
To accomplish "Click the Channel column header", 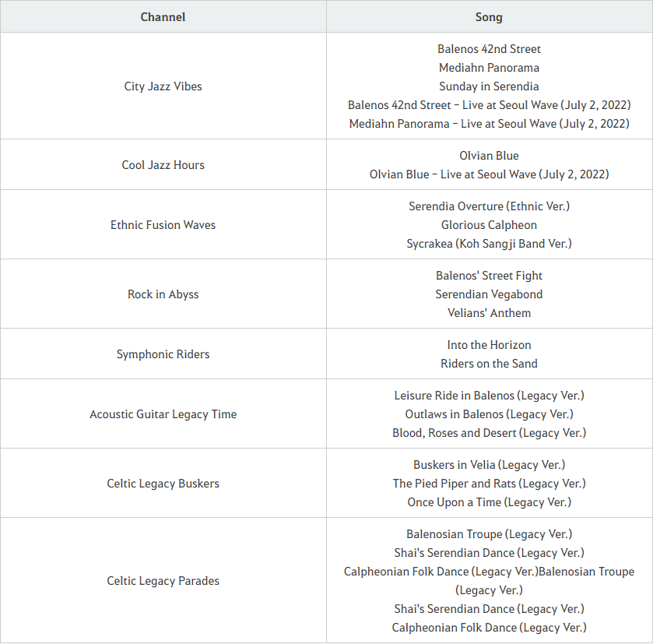I will click(x=163, y=16).
